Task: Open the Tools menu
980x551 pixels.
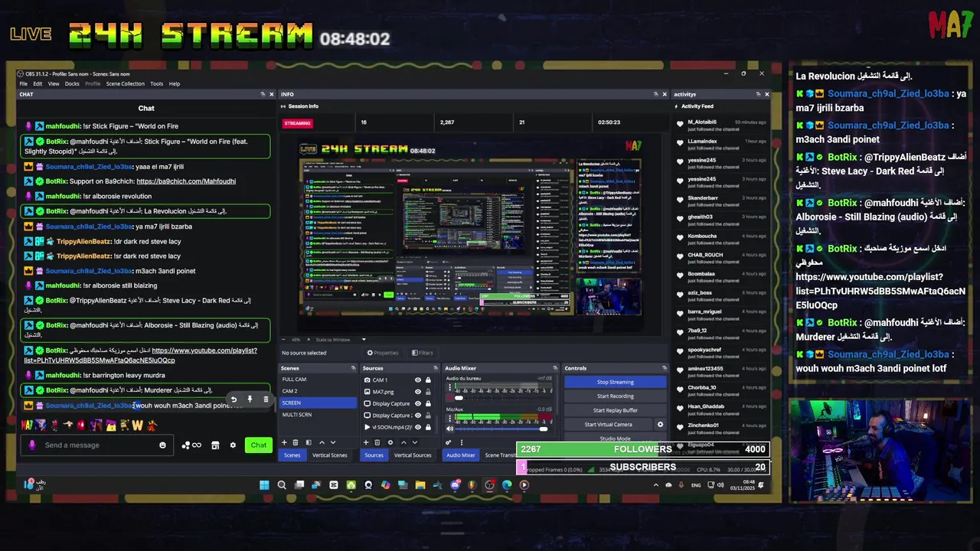Action: point(156,83)
